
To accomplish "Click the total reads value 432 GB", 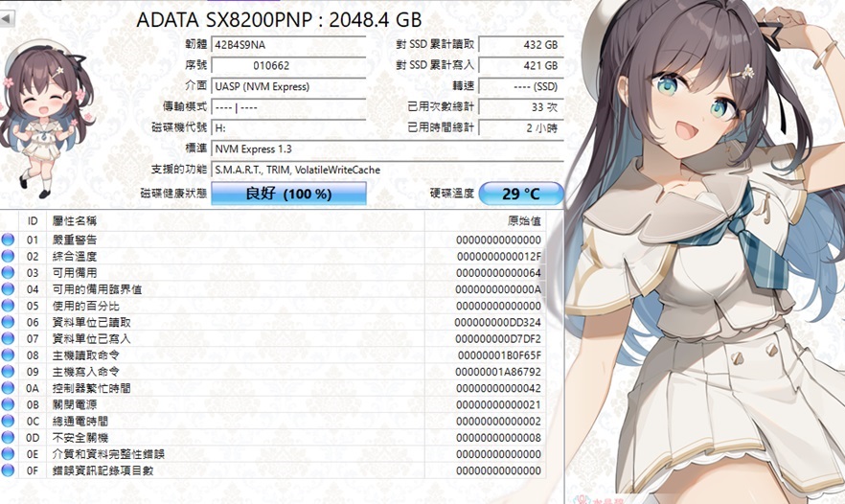I will point(520,45).
